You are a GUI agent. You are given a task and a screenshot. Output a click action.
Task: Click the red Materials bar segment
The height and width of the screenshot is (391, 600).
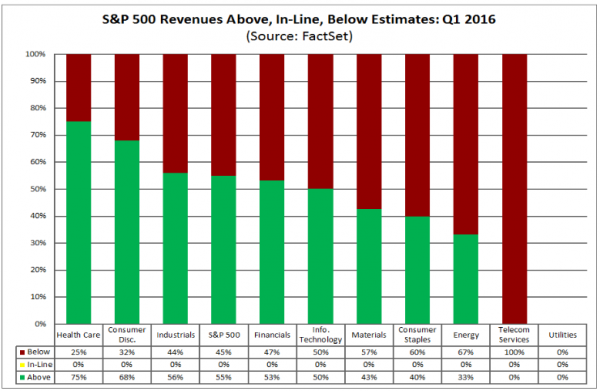369,132
